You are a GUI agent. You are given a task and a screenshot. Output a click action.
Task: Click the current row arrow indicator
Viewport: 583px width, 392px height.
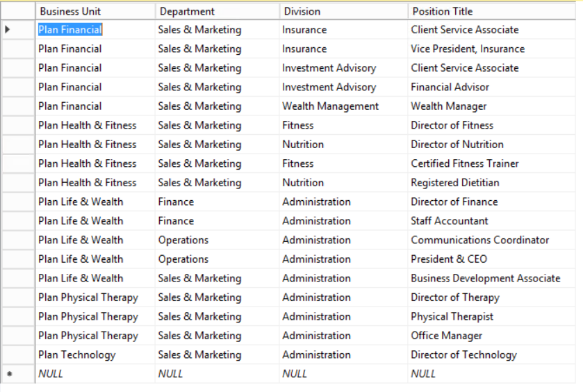tap(8, 30)
